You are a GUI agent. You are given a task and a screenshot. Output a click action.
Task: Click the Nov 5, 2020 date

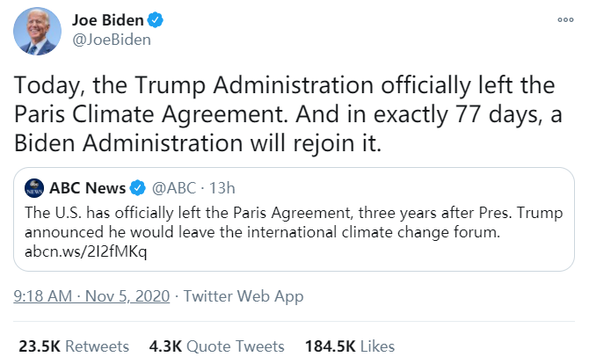tap(130, 296)
